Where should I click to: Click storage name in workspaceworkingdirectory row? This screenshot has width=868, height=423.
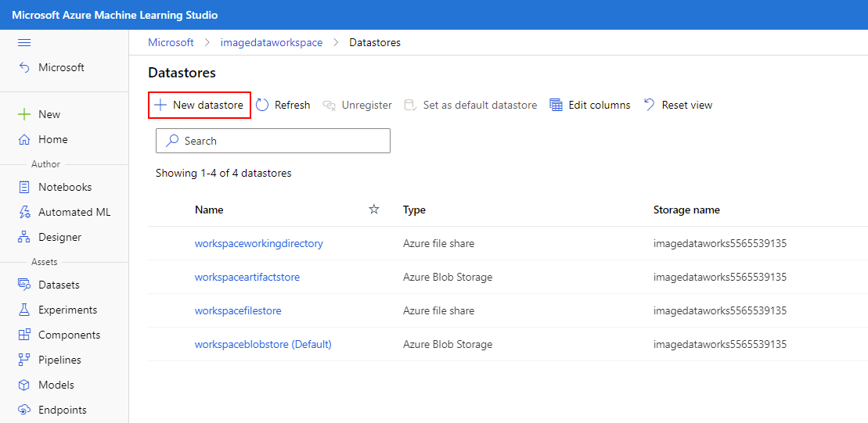(719, 242)
